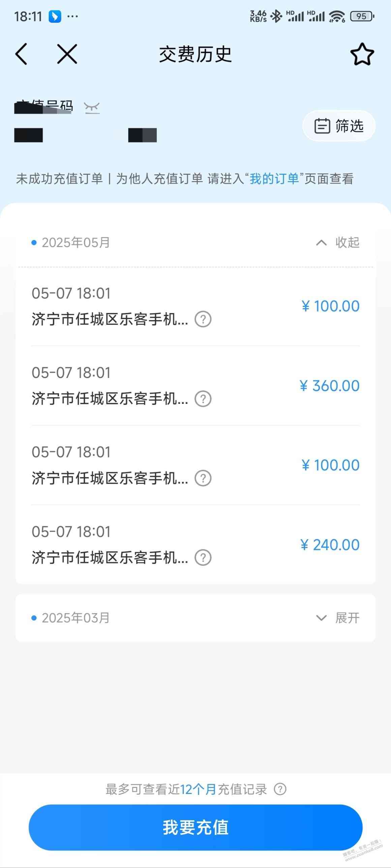Expand the 2025年03月 section
Viewport: 391px width, 868px height.
(337, 618)
